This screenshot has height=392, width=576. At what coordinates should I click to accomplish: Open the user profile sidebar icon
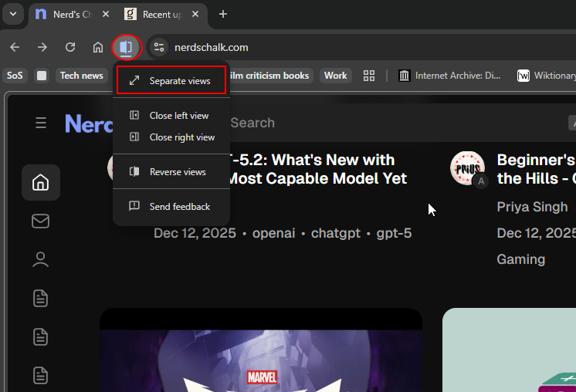(40, 259)
